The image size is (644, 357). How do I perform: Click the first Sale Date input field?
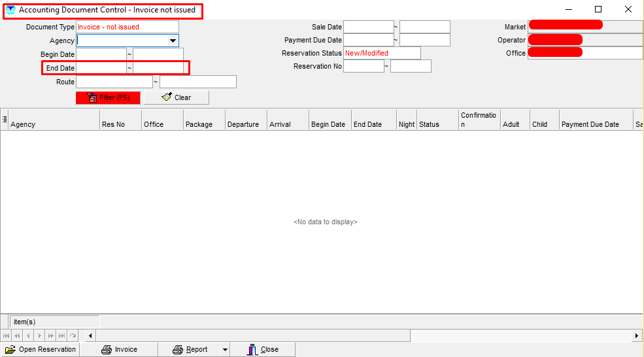[x=368, y=27]
